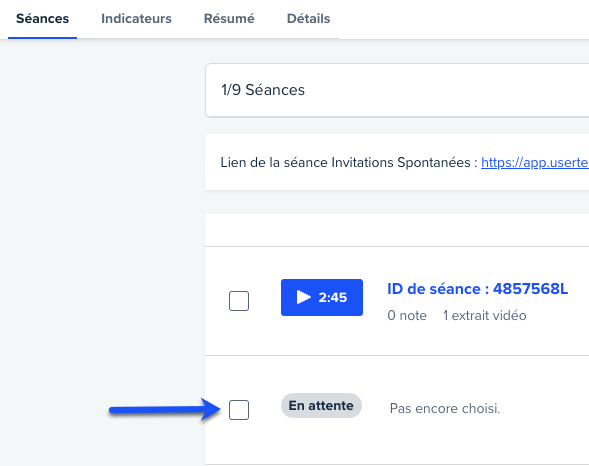
Task: Open session ID 4857568L link
Action: (477, 289)
